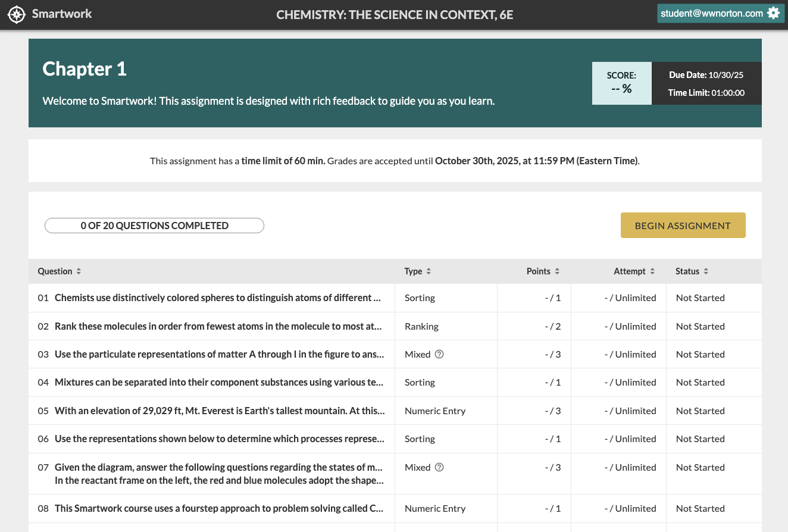Screen dimensions: 788x532
Task: Sort by Status column arrows
Action: point(706,271)
